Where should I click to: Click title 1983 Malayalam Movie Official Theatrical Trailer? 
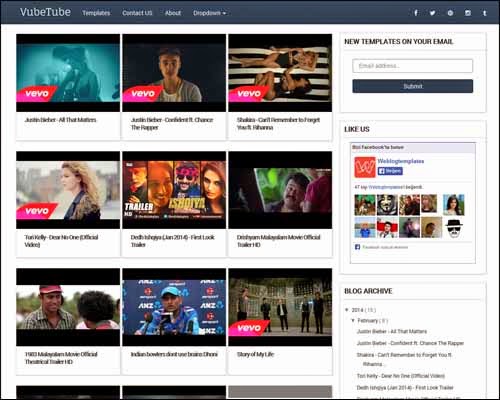click(x=61, y=358)
